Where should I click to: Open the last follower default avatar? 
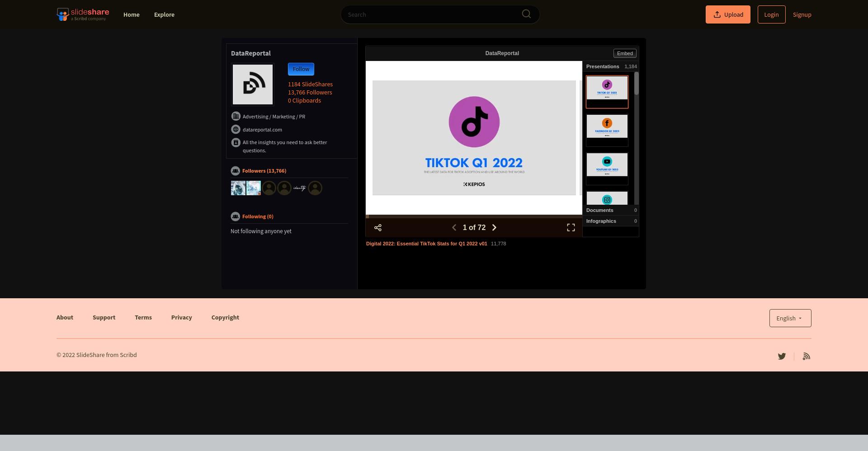315,188
